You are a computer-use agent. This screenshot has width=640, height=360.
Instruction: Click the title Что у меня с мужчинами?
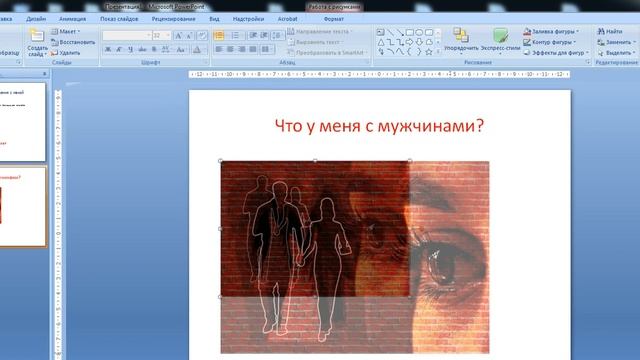pos(379,126)
